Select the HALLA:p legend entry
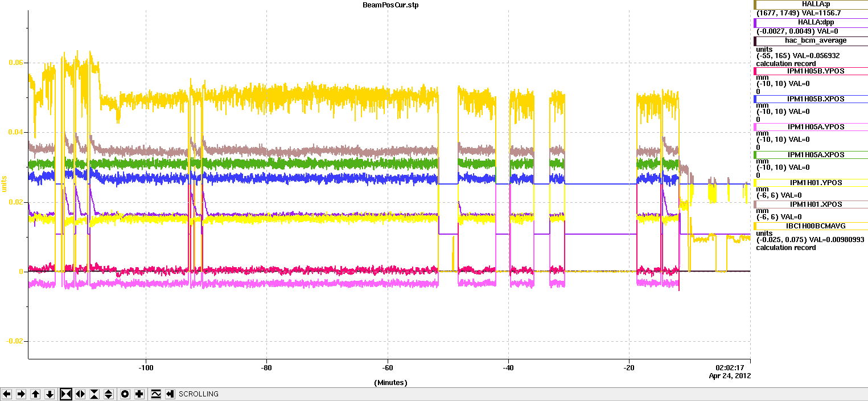The width and height of the screenshot is (868, 401). pyautogui.click(x=811, y=5)
